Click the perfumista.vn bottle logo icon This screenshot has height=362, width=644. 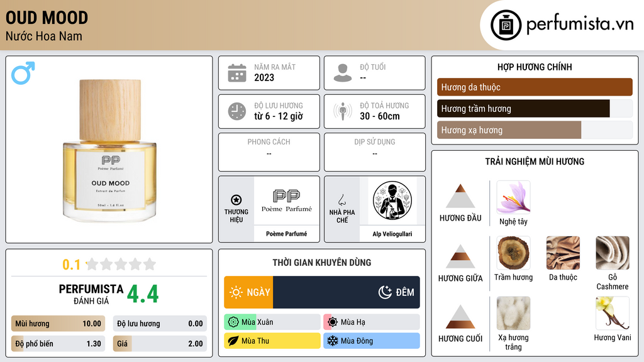(x=506, y=25)
